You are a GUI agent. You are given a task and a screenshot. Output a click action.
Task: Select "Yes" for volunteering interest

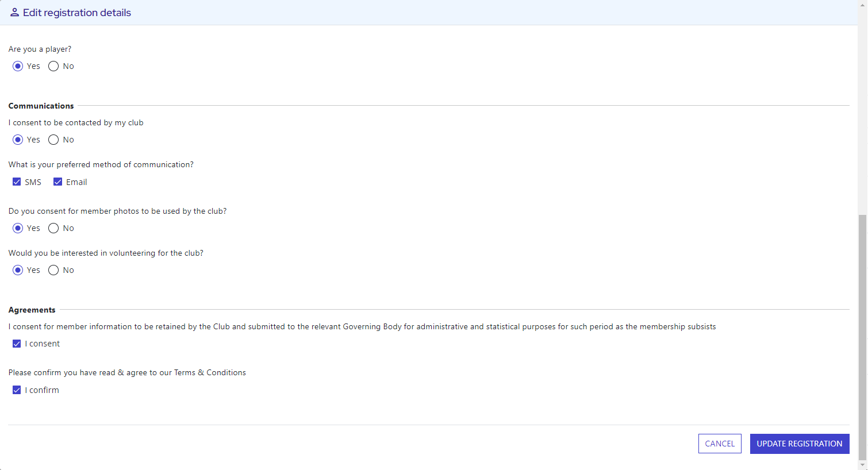point(18,270)
